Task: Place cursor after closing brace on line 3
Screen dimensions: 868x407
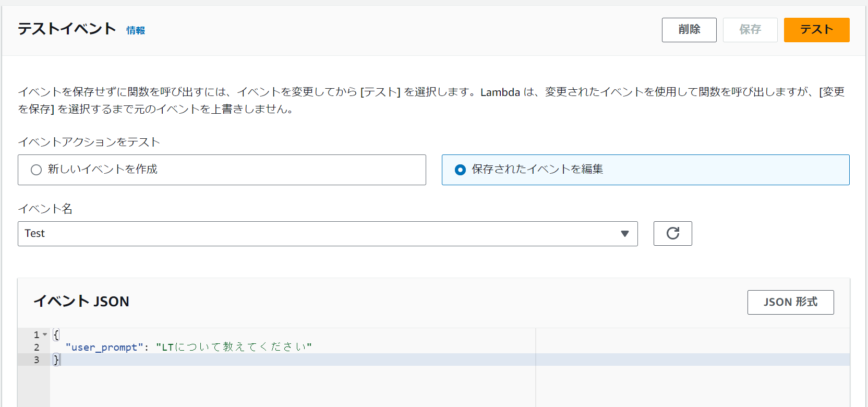Action: pos(61,360)
